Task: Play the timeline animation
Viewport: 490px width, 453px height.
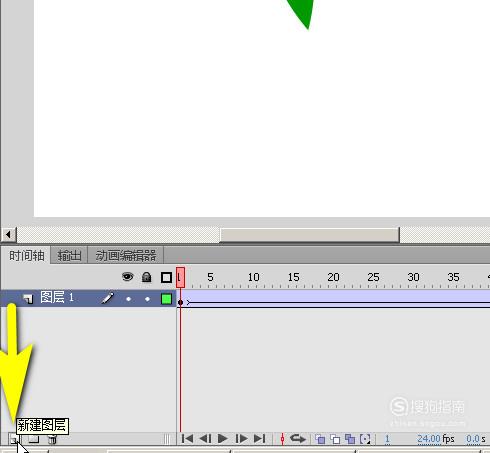Action: click(223, 439)
